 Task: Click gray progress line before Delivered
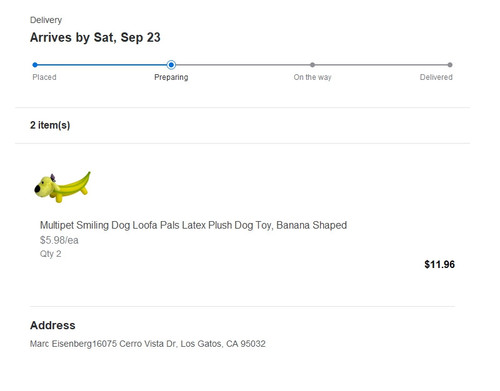click(x=381, y=65)
